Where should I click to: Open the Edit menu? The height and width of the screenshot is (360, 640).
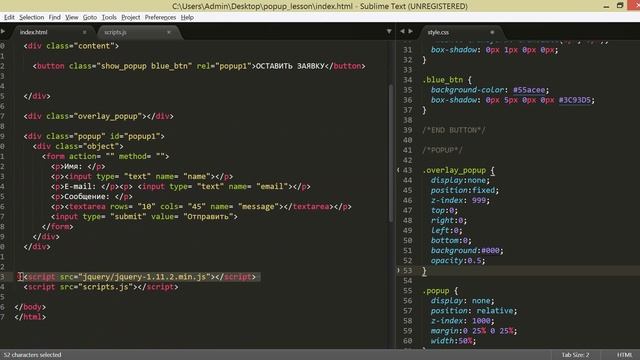(x=9, y=17)
